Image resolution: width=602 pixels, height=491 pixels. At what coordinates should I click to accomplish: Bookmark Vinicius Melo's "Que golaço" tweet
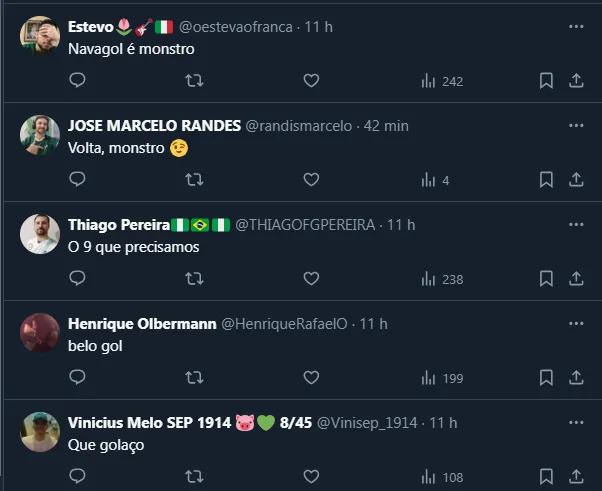[546, 477]
